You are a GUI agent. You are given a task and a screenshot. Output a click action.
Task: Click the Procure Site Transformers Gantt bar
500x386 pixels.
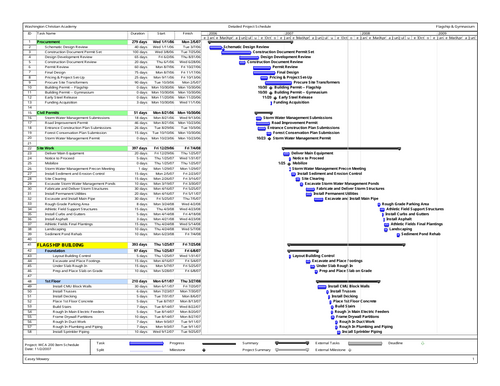(x=278, y=83)
